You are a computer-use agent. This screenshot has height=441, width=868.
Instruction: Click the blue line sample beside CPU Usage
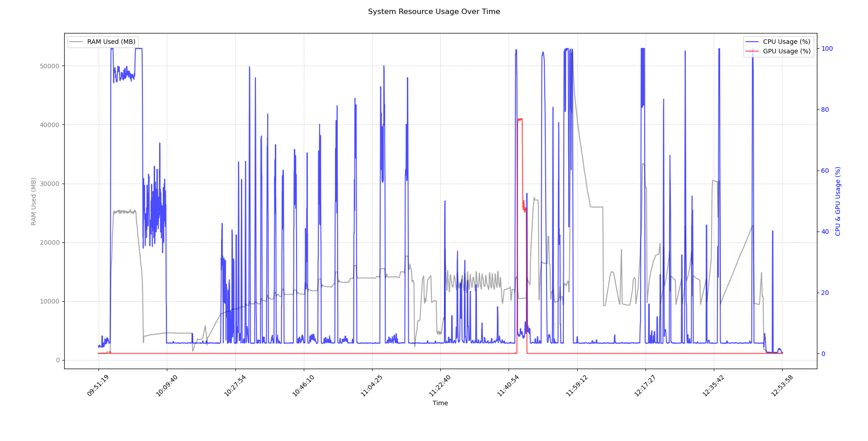[x=752, y=41]
